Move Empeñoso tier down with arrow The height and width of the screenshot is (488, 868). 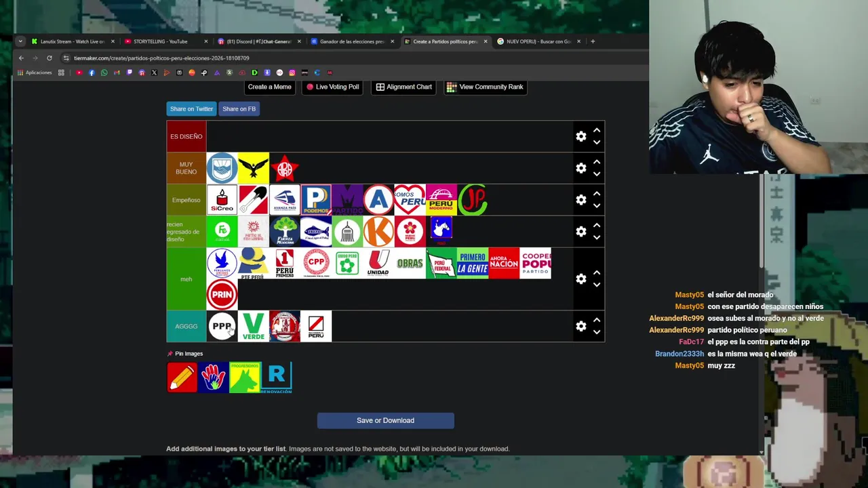coord(597,206)
